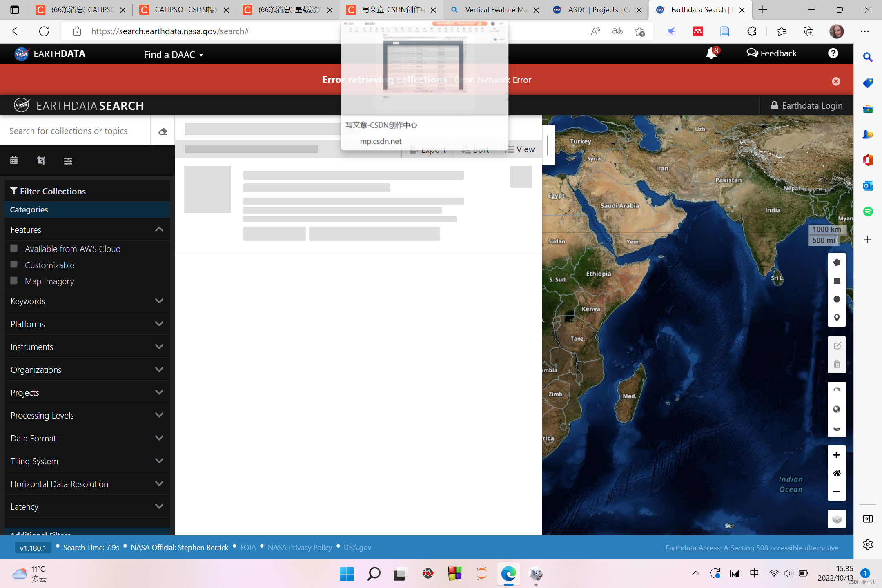
Task: Zoom in on the map
Action: coord(837,455)
